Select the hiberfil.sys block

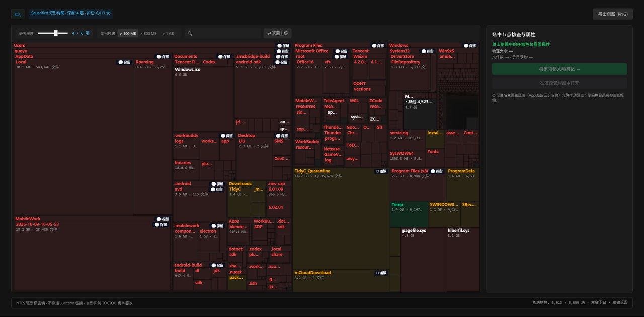pos(462,259)
